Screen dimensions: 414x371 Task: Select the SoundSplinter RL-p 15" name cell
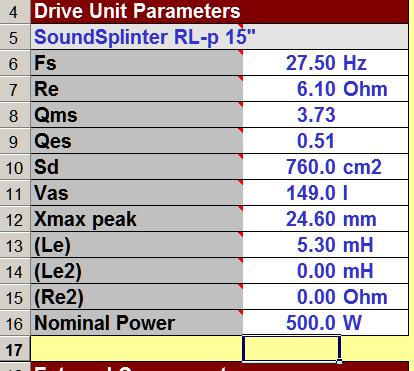pos(219,37)
